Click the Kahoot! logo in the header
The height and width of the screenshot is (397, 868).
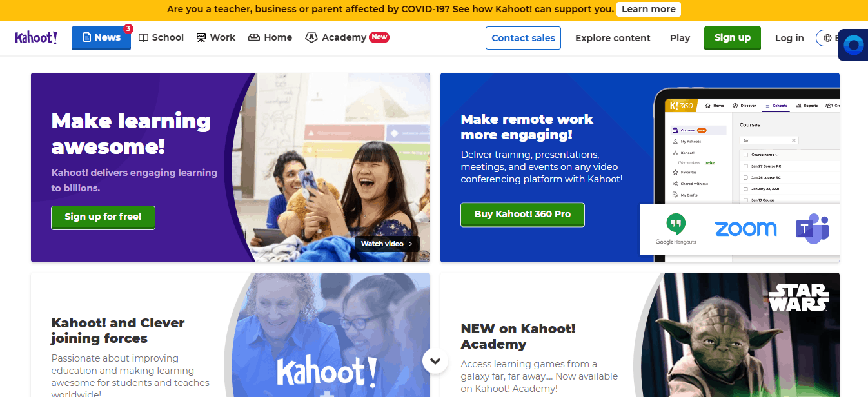(36, 37)
